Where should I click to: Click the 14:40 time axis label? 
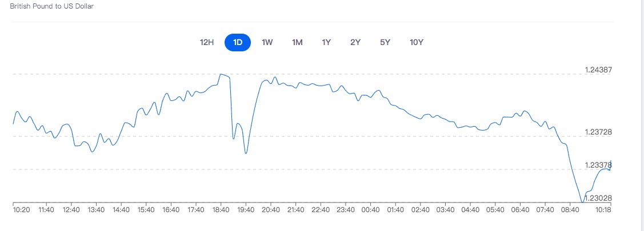click(x=121, y=210)
